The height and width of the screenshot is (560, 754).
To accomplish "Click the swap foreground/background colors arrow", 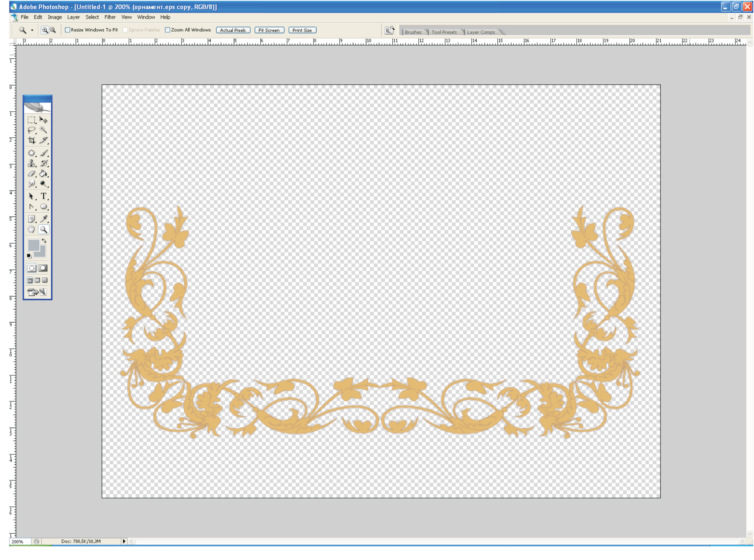I will point(44,241).
